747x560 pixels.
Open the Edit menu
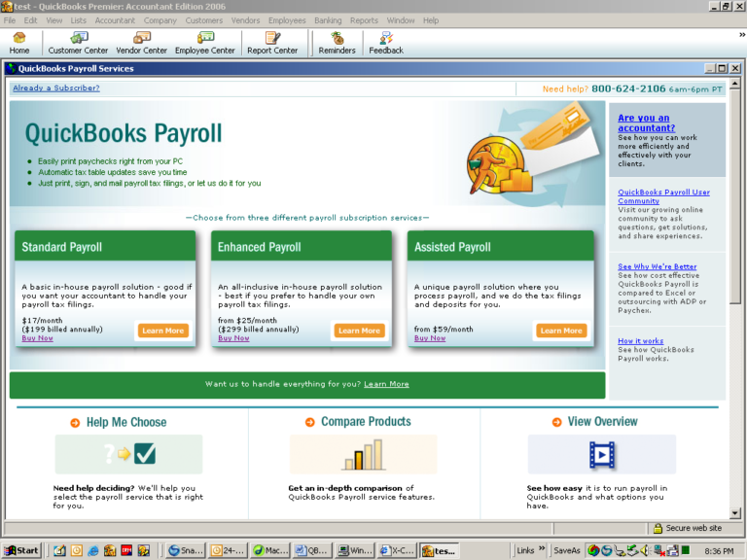pyautogui.click(x=30, y=20)
